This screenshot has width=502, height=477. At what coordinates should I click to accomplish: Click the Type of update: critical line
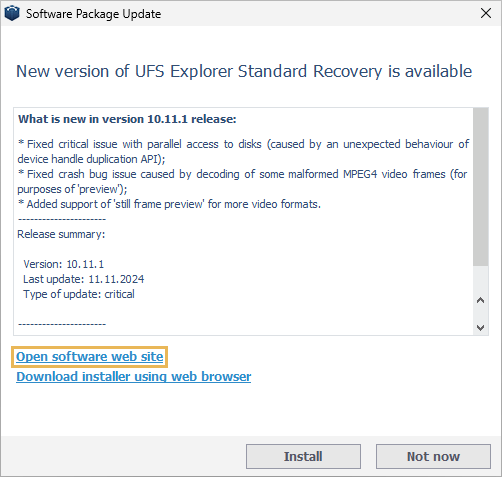coord(79,294)
